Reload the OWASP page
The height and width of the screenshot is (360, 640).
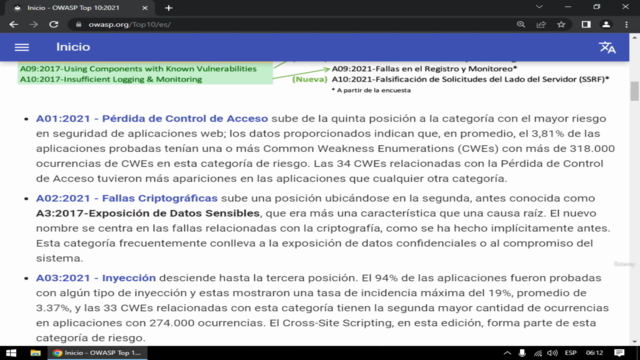[x=53, y=24]
